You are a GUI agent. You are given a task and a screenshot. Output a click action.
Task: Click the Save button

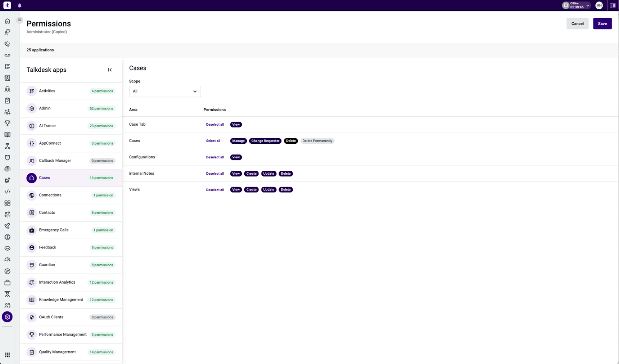coord(602,24)
